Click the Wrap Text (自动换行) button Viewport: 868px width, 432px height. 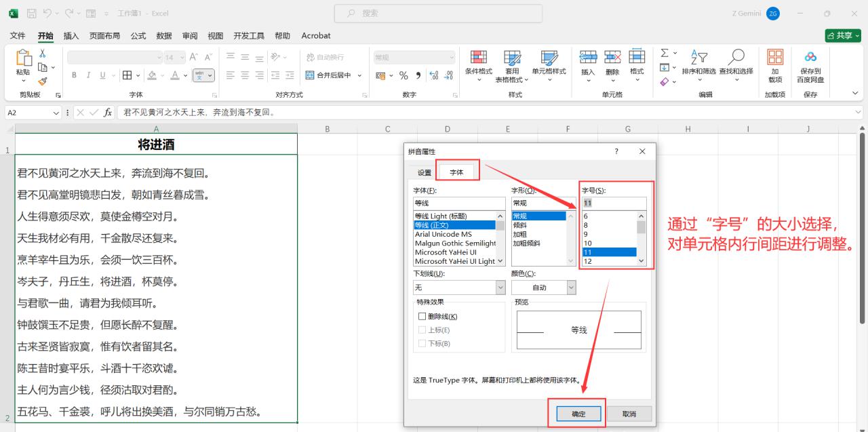coord(325,58)
